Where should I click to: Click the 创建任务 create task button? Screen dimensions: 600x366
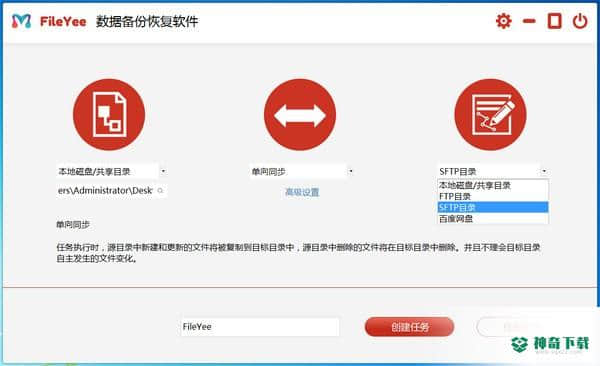pos(409,327)
